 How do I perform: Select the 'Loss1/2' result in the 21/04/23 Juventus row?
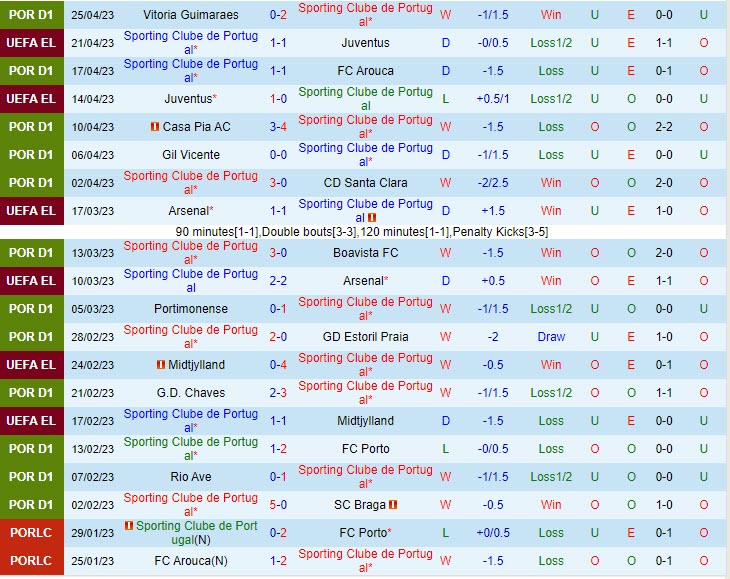[551, 43]
